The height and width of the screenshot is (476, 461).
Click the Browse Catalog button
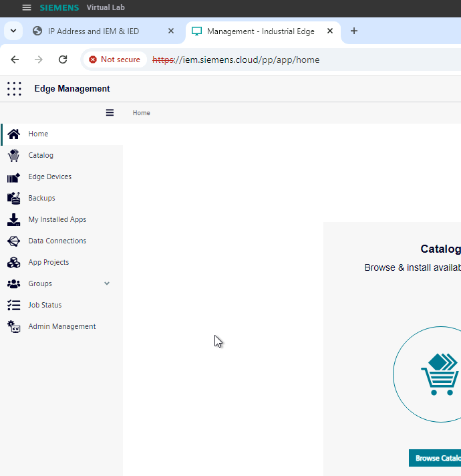436,458
